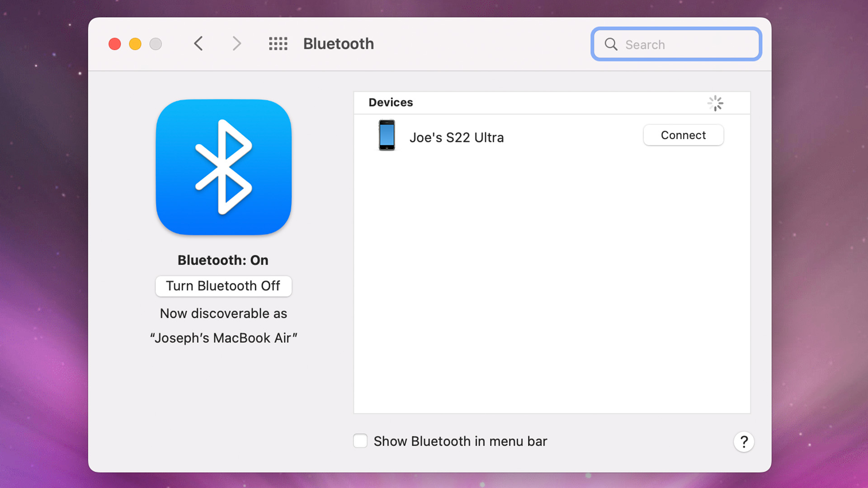
Task: Click the help question mark button
Action: (x=744, y=441)
